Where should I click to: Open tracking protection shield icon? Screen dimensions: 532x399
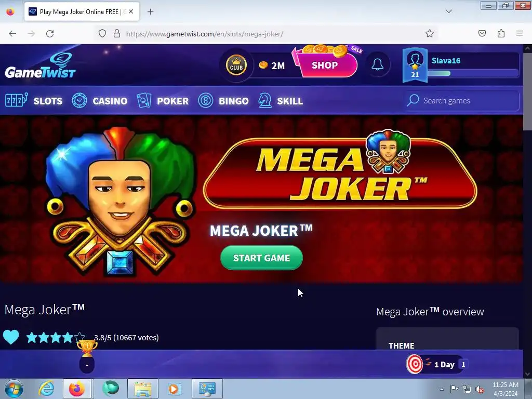(102, 33)
